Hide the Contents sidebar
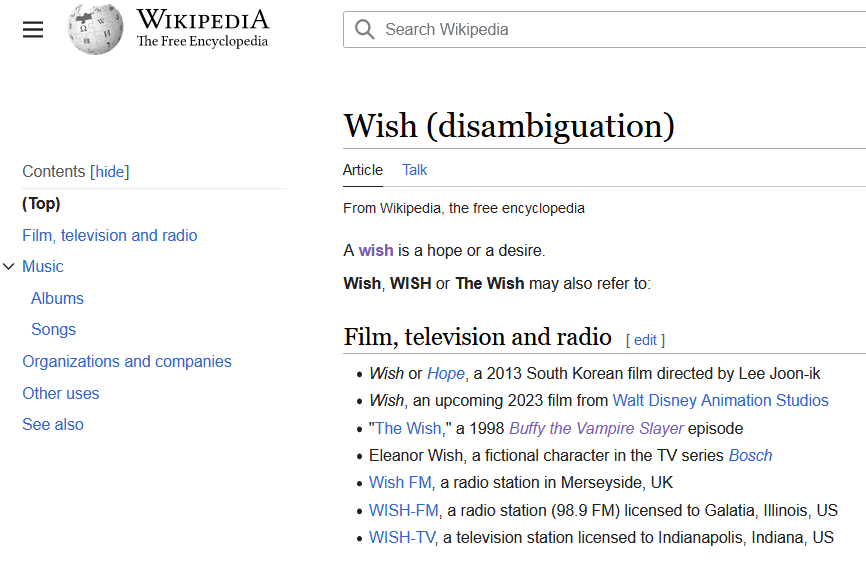The height and width of the screenshot is (568, 866). (x=110, y=172)
